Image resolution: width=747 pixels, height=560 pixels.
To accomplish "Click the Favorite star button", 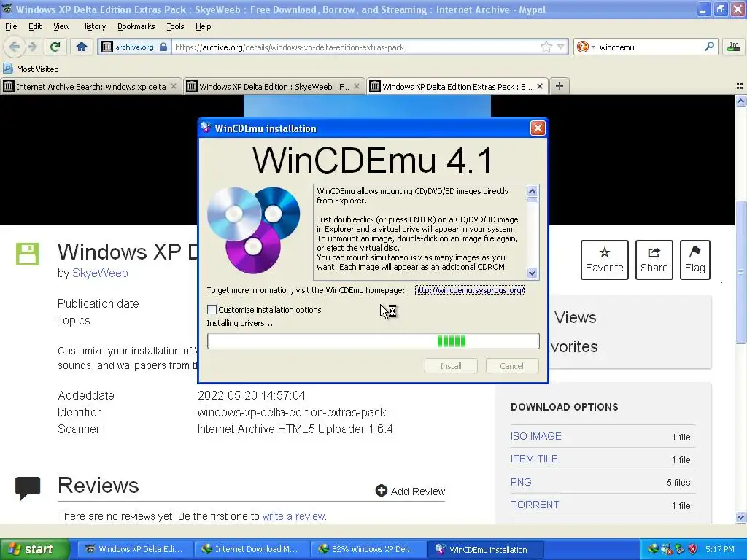I will coord(604,260).
